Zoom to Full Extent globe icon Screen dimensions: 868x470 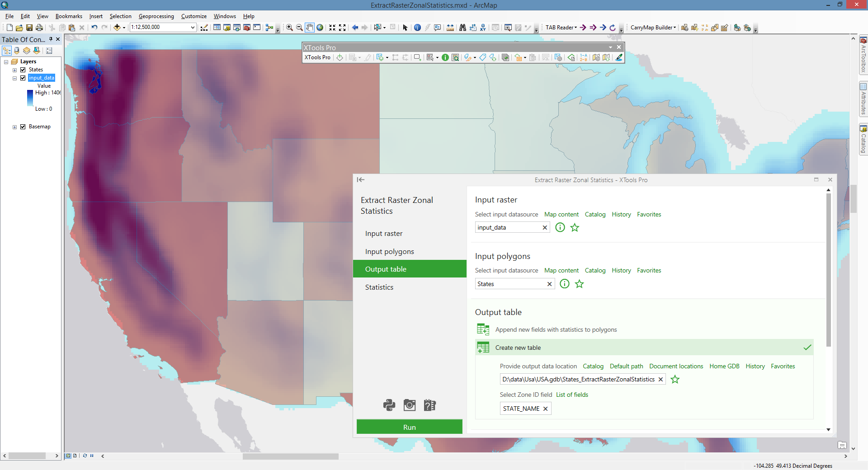320,28
